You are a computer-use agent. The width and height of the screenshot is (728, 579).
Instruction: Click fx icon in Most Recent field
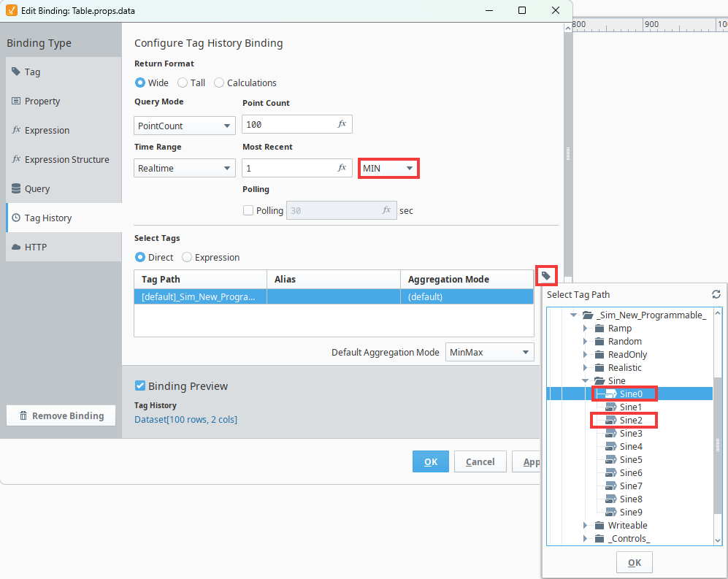point(341,168)
